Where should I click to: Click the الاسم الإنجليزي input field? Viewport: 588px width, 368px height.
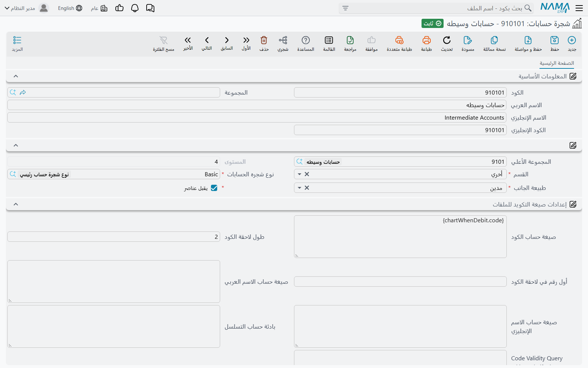pos(257,117)
